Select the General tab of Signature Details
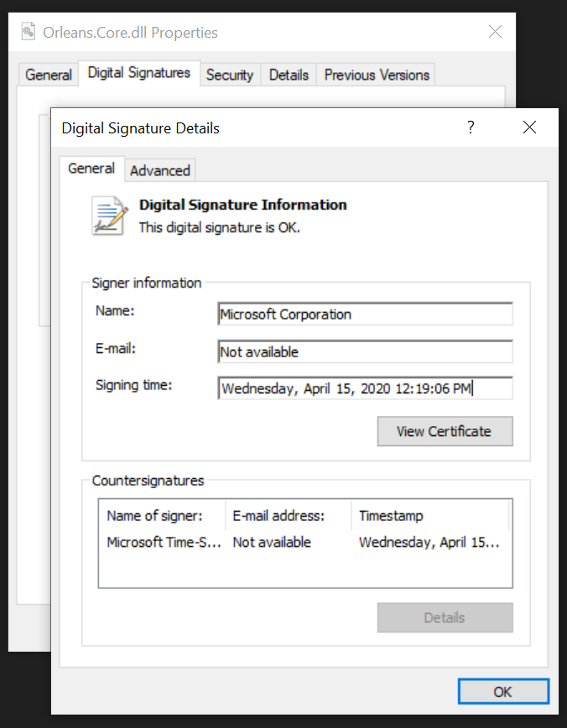The height and width of the screenshot is (728, 567). 91,169
